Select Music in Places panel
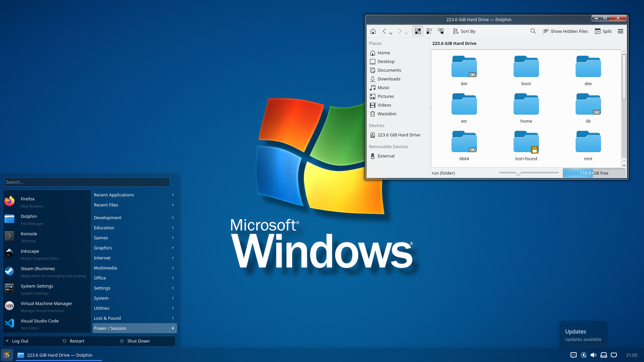The width and height of the screenshot is (644, 362). 398,87
